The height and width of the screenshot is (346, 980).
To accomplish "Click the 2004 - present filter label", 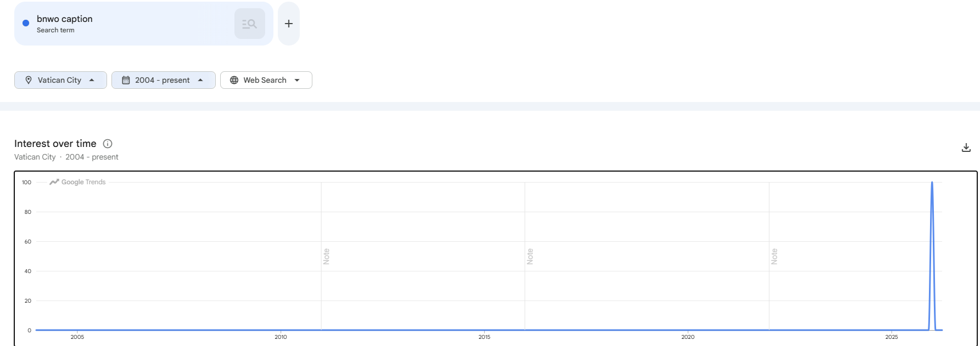I will point(163,80).
